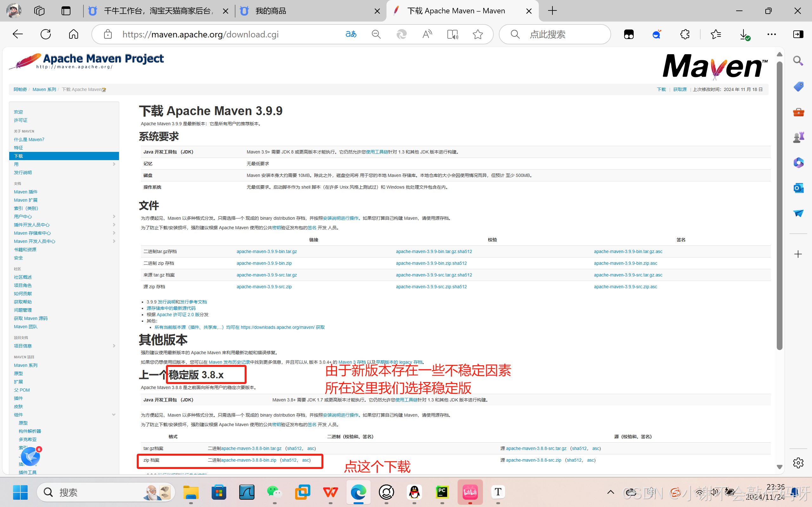Toggle the Edge sidebar panel button
This screenshot has height=507, width=812.
(x=798, y=34)
